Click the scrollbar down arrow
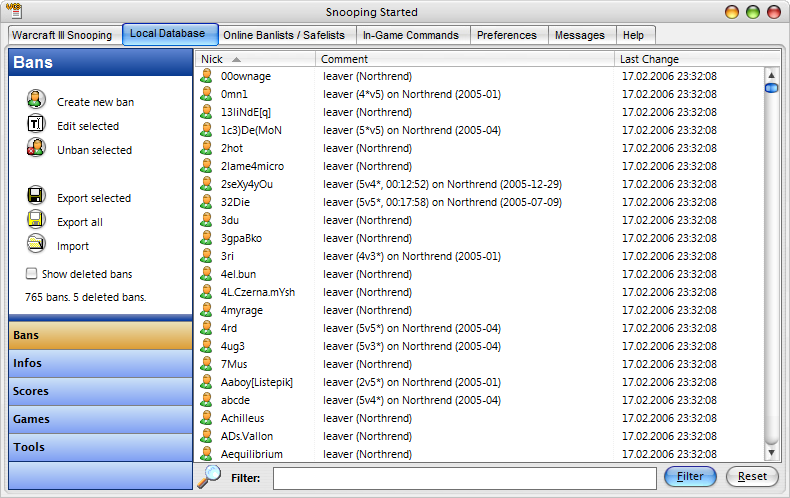This screenshot has width=790, height=498. 771,453
